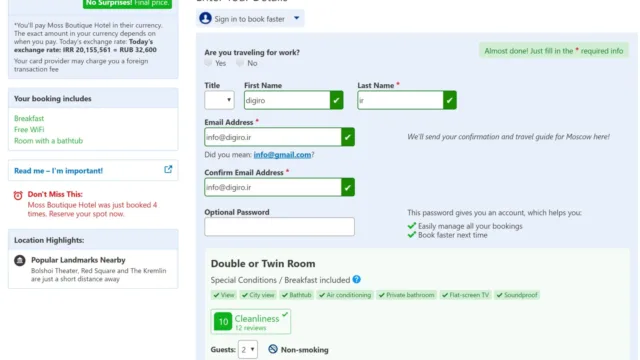Click the Book faster next time checkmark
The image size is (640, 360).
tap(411, 235)
